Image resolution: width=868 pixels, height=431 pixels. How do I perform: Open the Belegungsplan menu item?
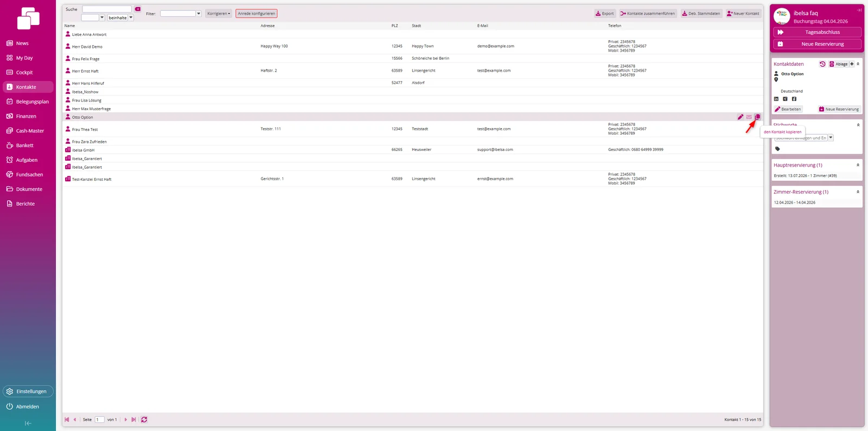(28, 102)
